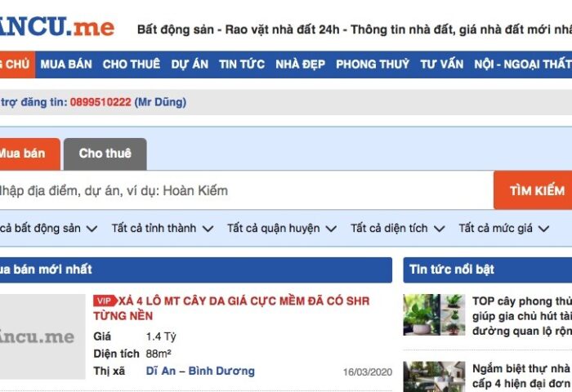Open the TIN TỨC navigation menu
This screenshot has width=572, height=392.
(241, 64)
